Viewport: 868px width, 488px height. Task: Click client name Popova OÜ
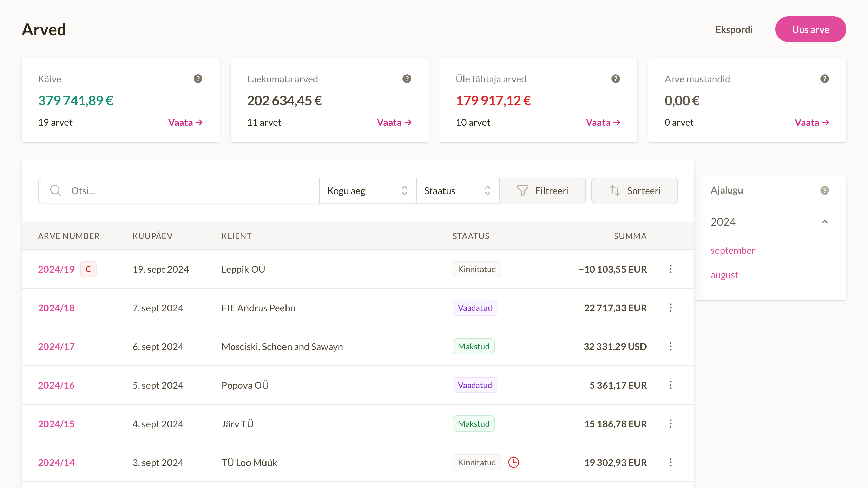(x=245, y=385)
